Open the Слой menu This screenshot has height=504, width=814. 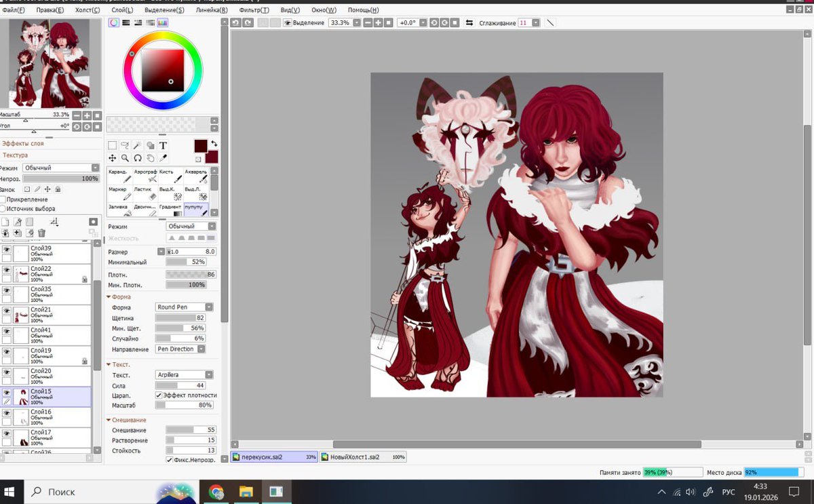click(x=121, y=10)
